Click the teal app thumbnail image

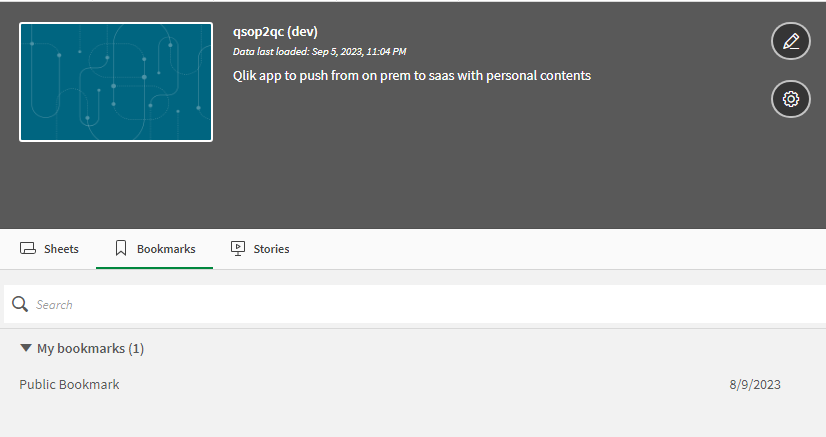116,82
